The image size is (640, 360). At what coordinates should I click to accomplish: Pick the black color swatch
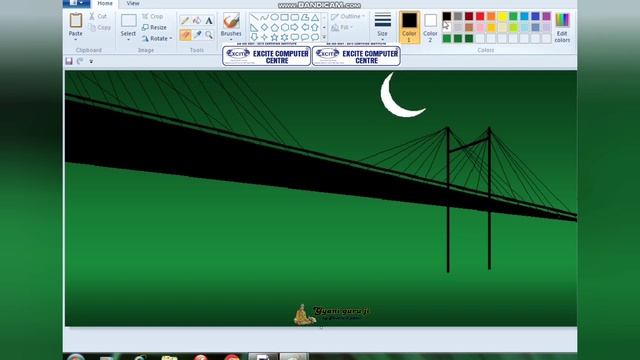tap(447, 16)
